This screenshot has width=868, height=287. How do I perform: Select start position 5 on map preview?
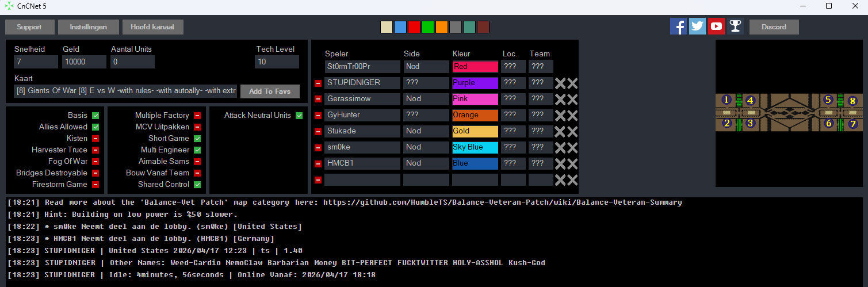coord(828,100)
